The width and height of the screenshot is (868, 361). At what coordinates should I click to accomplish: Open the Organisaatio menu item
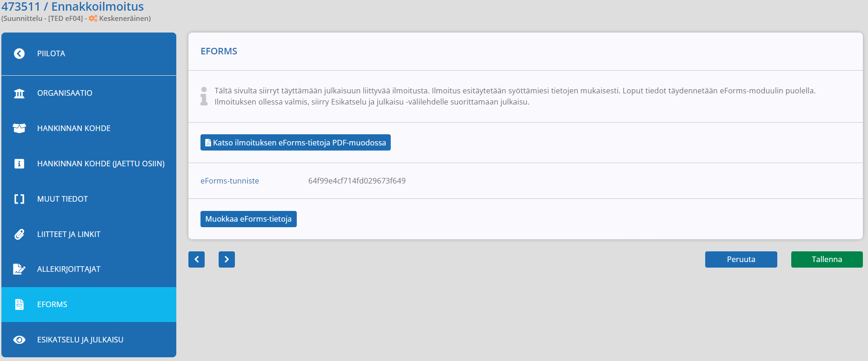coord(89,93)
